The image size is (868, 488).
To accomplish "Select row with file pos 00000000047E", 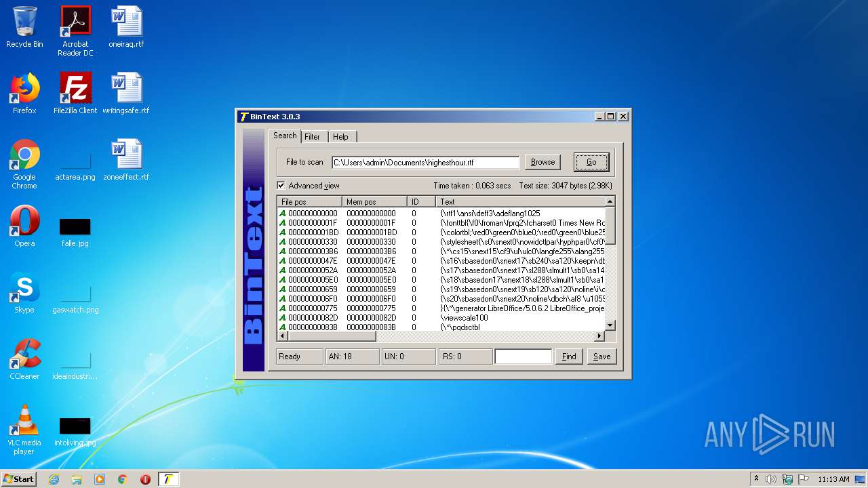I will tap(441, 261).
